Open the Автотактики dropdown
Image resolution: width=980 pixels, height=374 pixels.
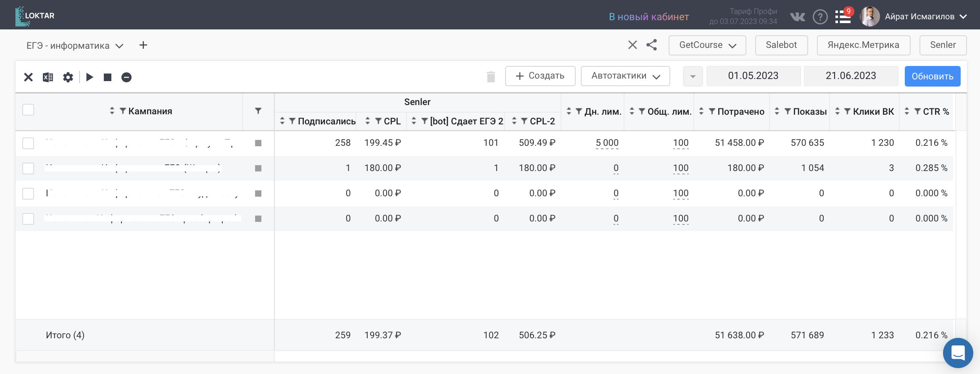tap(625, 76)
